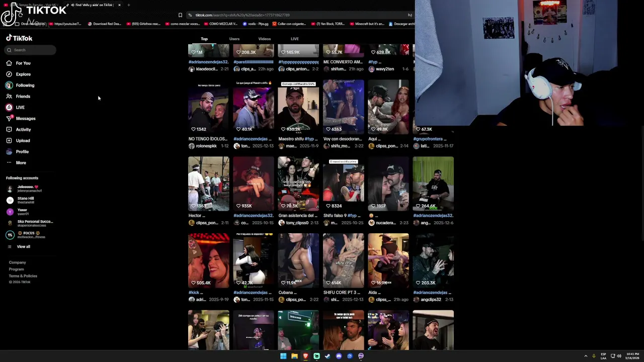Open the video with 203.3K likes
This screenshot has height=362, width=644.
[x=433, y=260]
